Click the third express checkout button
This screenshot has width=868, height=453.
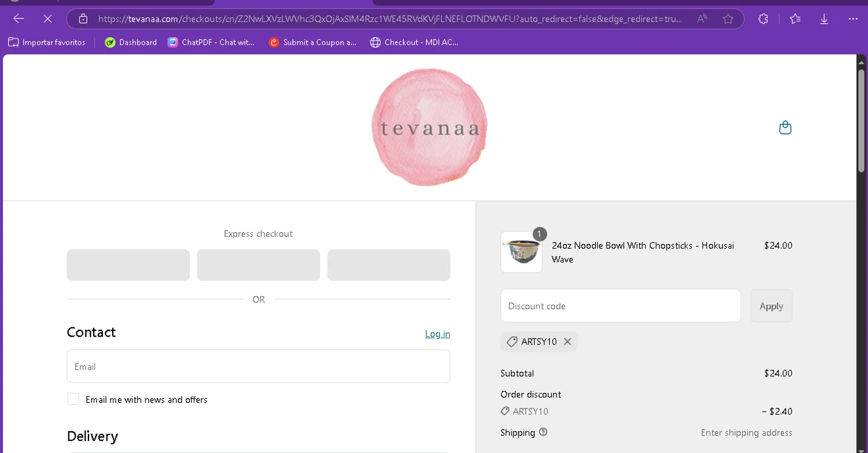(x=389, y=265)
